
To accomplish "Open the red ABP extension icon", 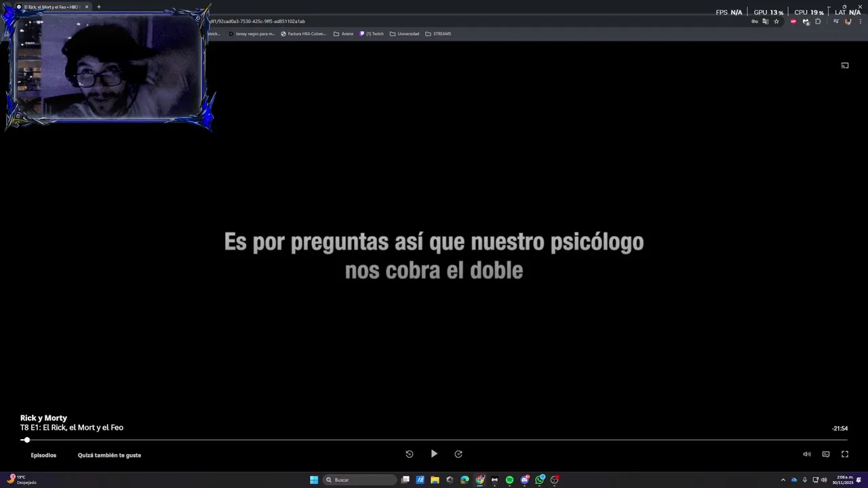I will 793,22.
